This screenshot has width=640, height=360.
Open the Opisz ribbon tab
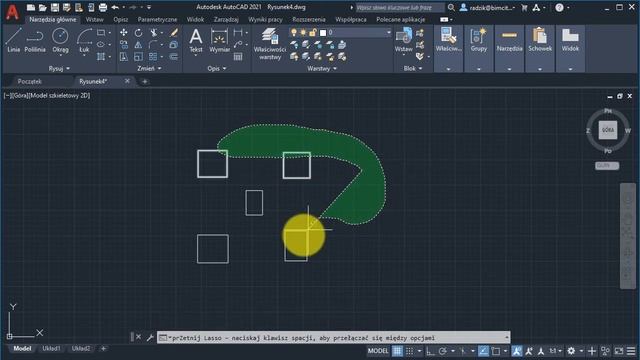[120, 19]
